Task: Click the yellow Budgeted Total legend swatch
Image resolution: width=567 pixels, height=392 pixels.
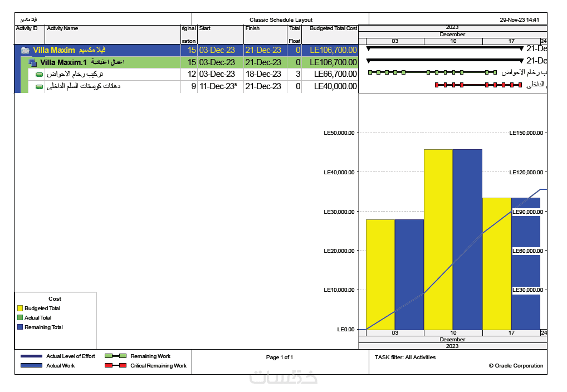Action: click(20, 308)
